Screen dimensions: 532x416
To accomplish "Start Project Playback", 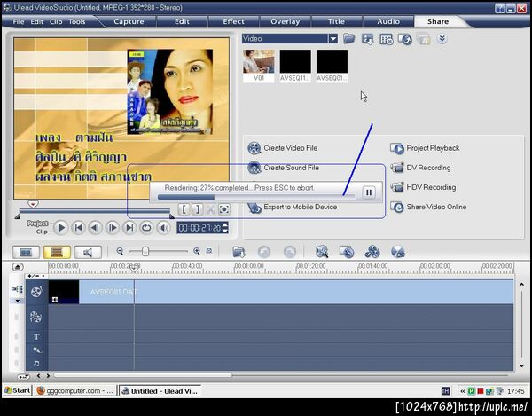I will (x=425, y=148).
